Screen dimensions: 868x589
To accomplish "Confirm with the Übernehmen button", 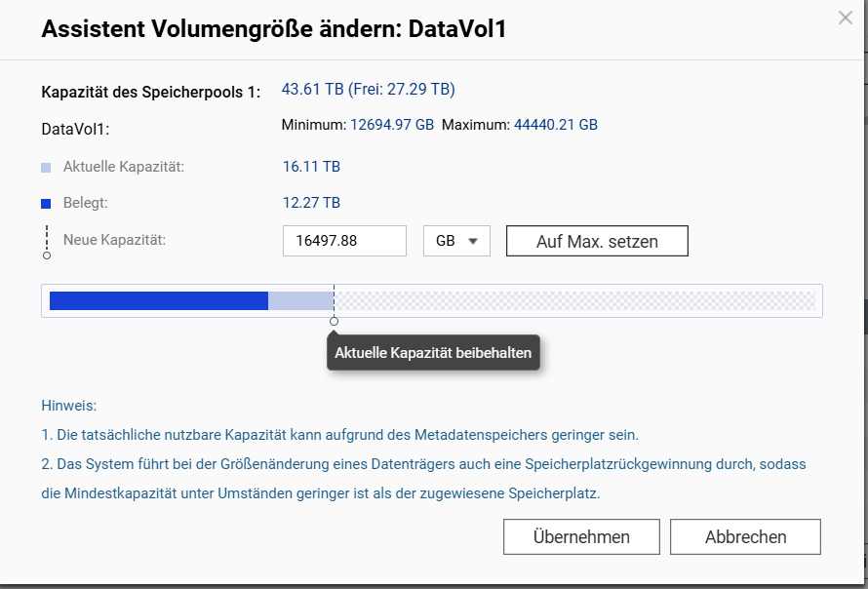I will pos(581,537).
